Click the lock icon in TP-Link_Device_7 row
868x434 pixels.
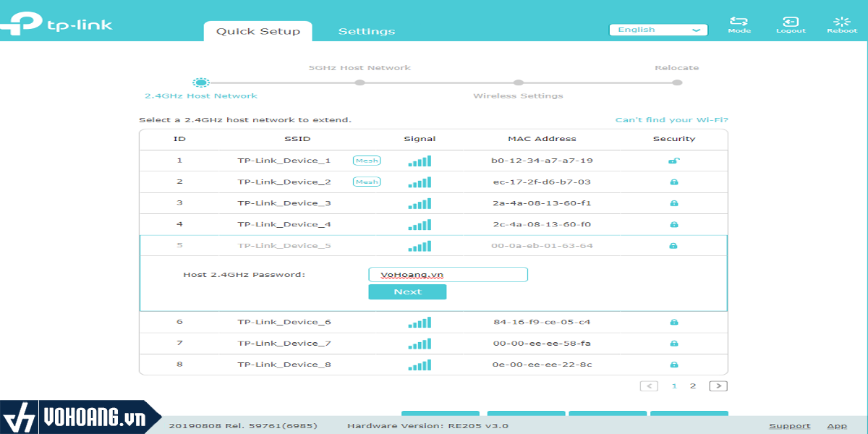click(673, 344)
